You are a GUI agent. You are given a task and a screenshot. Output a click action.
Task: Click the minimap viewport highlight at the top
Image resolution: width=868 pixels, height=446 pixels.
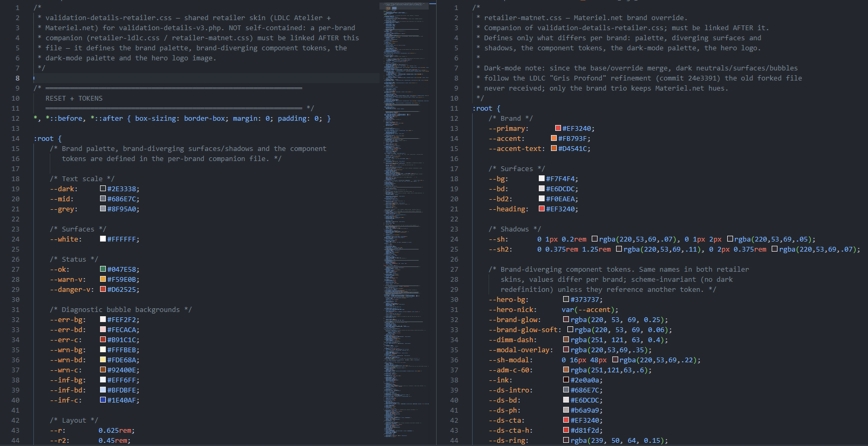click(x=404, y=6)
